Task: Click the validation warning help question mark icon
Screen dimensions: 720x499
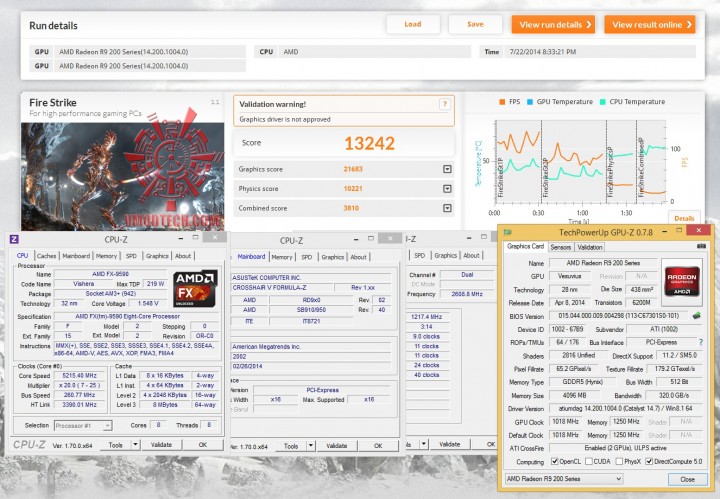Action: coord(444,104)
